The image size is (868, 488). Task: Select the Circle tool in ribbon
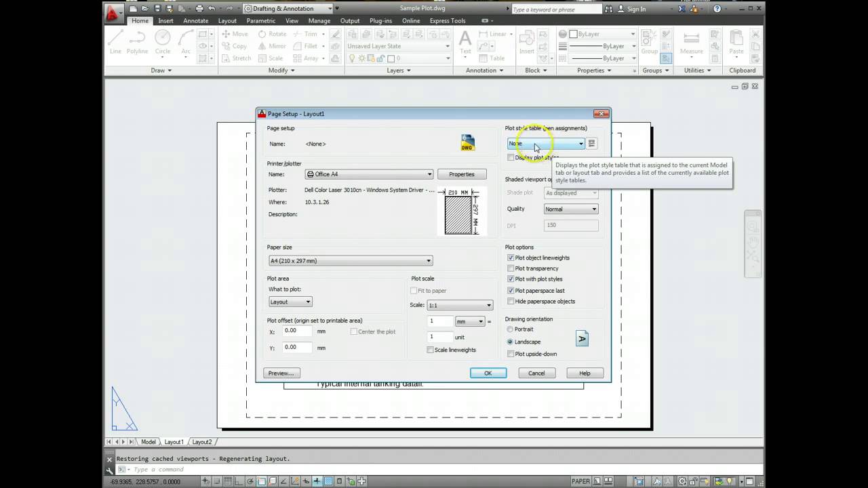tap(163, 41)
